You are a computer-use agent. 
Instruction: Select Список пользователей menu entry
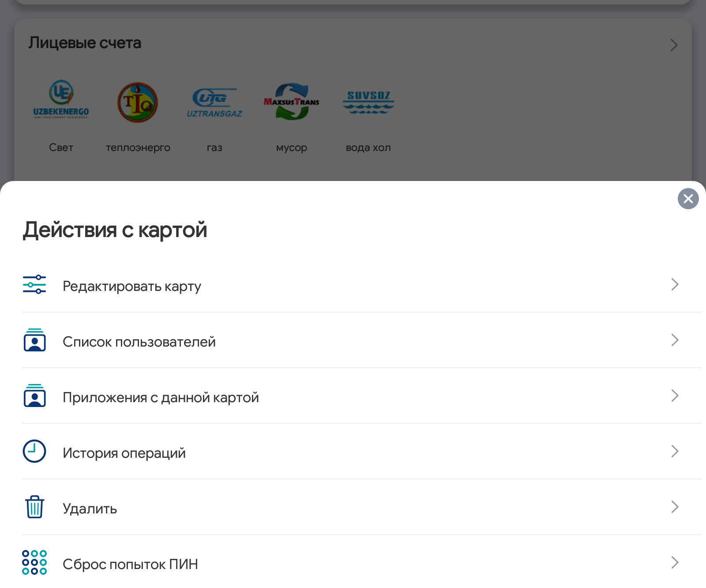pyautogui.click(x=139, y=342)
